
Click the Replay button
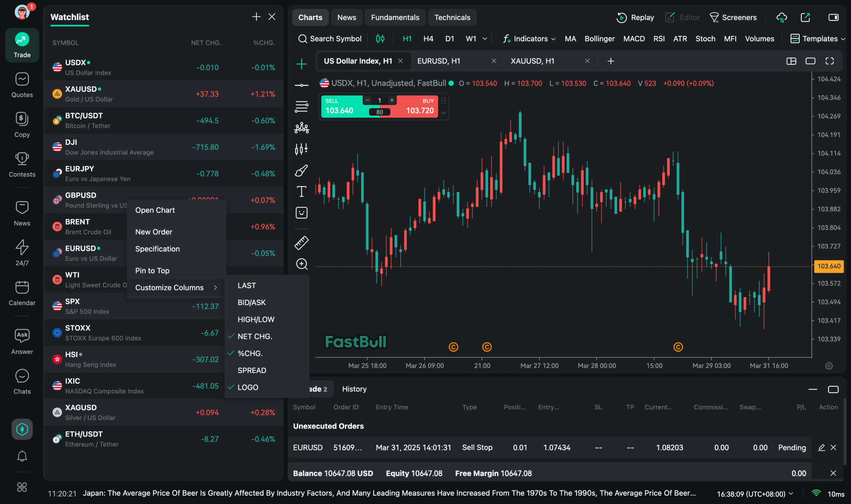(x=635, y=18)
